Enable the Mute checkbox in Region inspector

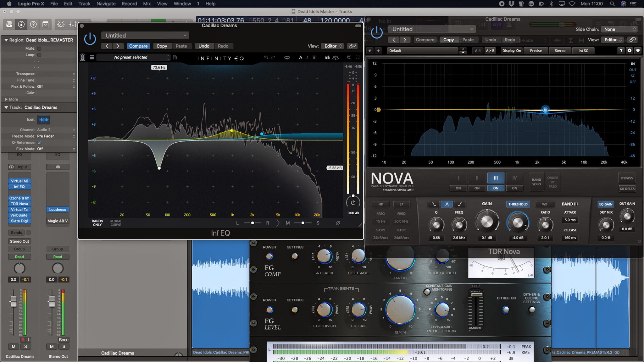pos(39,48)
